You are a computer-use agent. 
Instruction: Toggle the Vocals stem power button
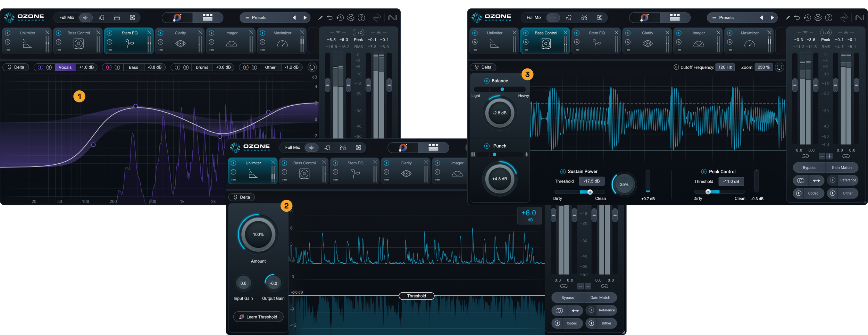pos(40,67)
